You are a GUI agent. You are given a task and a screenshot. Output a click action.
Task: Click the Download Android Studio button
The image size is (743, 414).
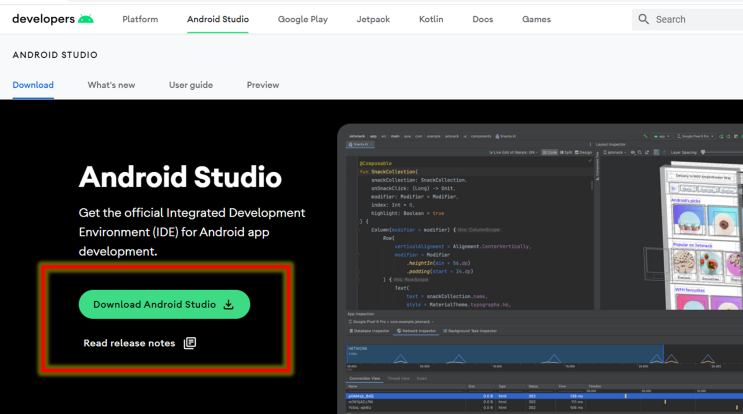[164, 304]
